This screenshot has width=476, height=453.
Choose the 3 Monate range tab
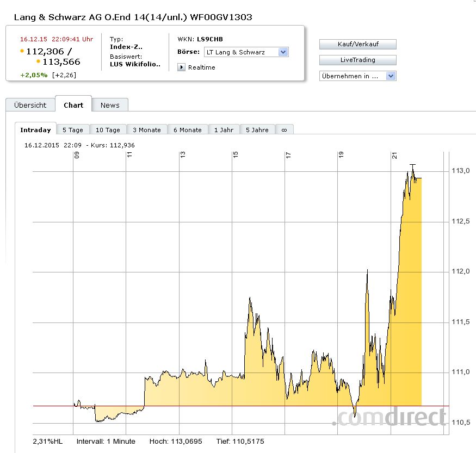point(147,130)
